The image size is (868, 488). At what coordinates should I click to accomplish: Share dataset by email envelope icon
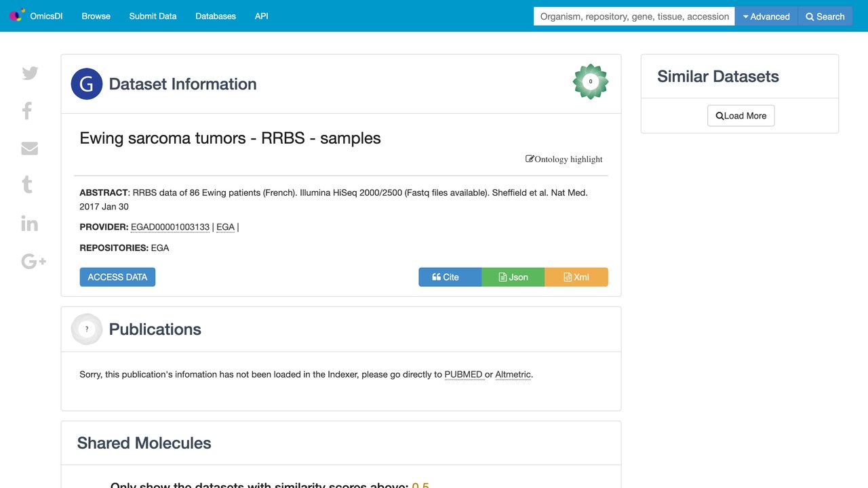click(x=30, y=148)
